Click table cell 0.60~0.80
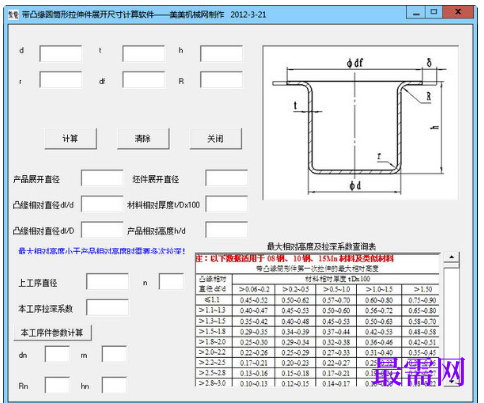The height and width of the screenshot is (403, 484). coord(379,300)
